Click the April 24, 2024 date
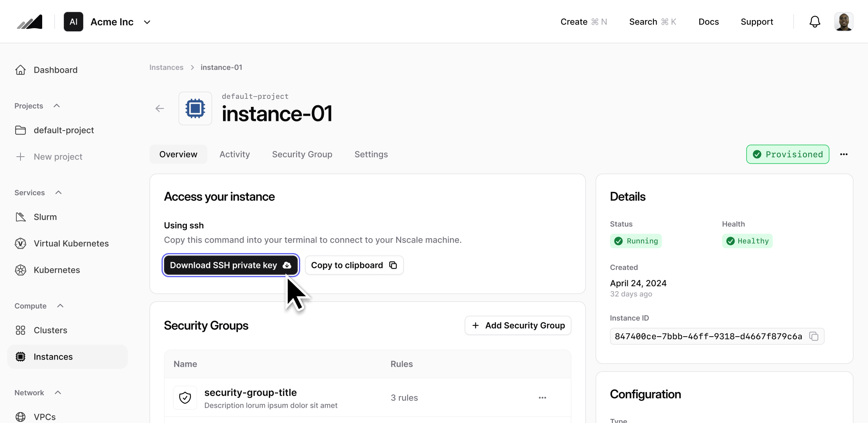Screen dimensions: 868x423 point(638,283)
